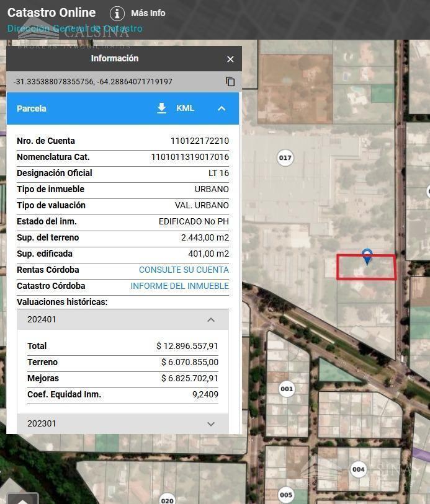Click the Valuaciones históricas heading
430x504 pixels.
pyautogui.click(x=62, y=302)
